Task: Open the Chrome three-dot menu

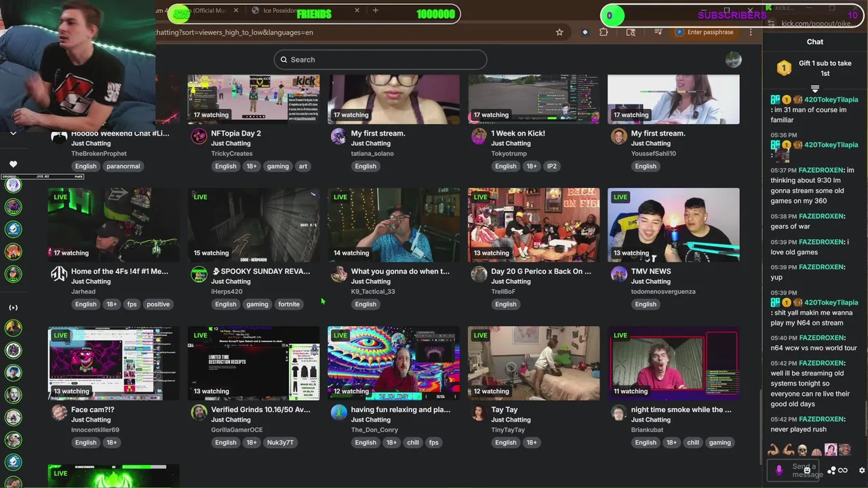Action: (751, 32)
